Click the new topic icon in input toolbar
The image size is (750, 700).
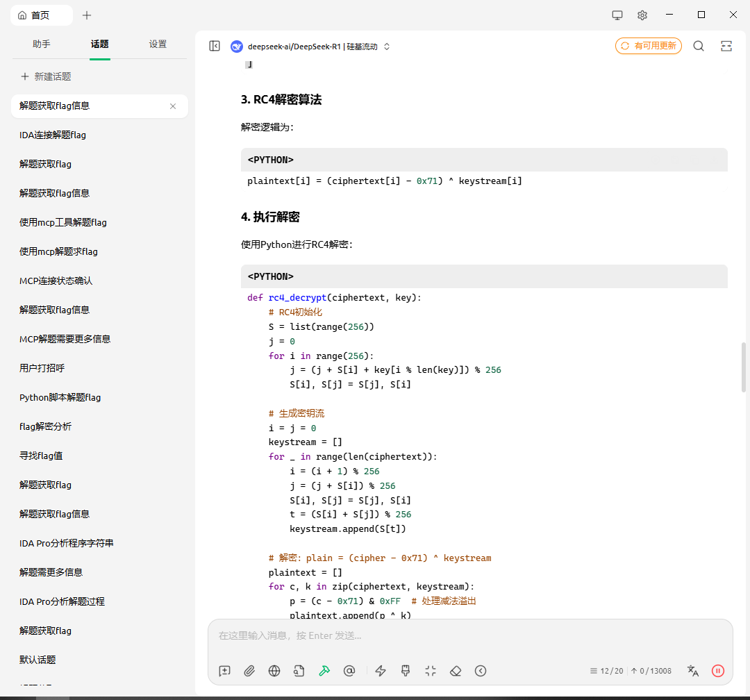(224, 671)
